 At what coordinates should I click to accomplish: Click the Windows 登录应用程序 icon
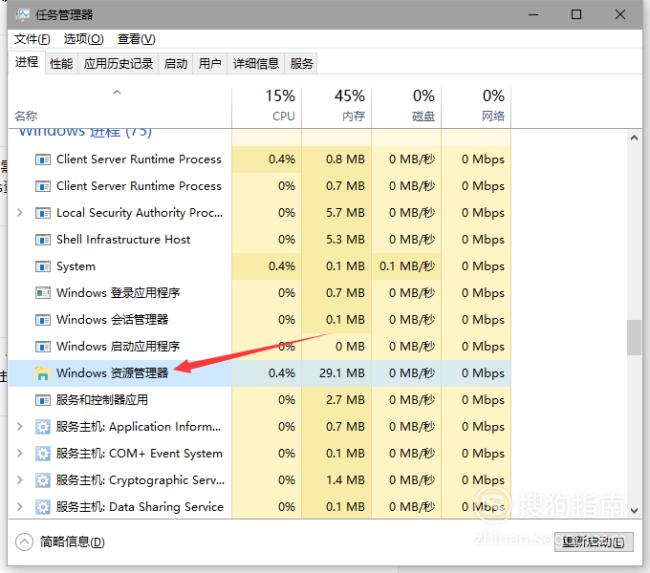coord(43,293)
